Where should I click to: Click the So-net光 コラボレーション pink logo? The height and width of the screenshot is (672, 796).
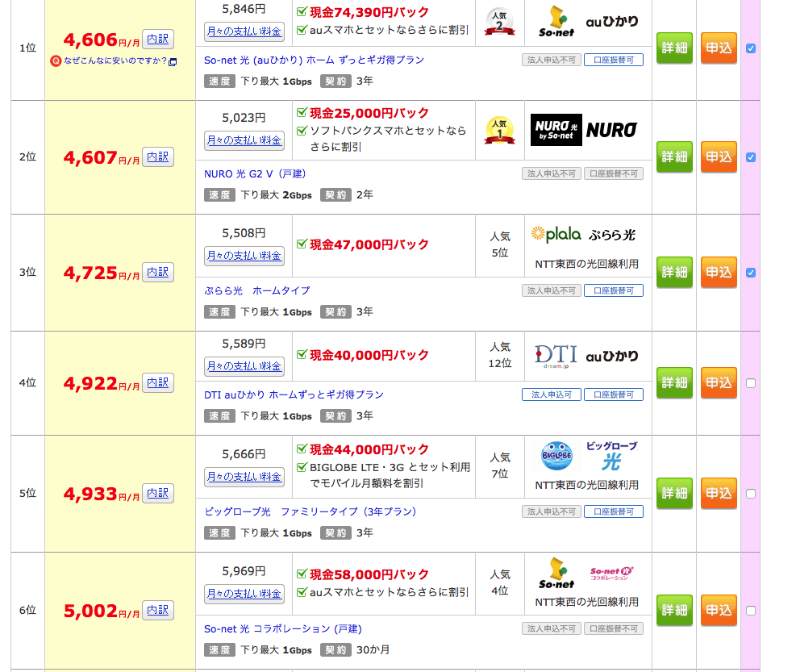click(612, 574)
